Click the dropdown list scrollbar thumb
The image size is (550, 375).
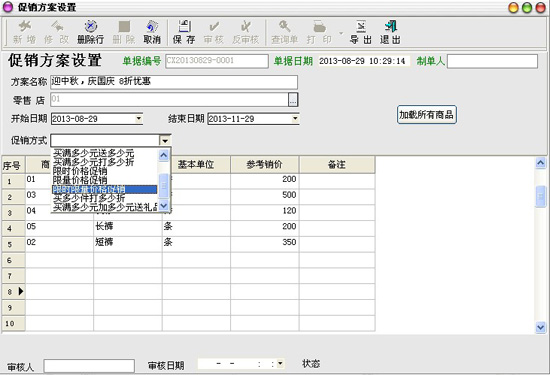pyautogui.click(x=164, y=186)
